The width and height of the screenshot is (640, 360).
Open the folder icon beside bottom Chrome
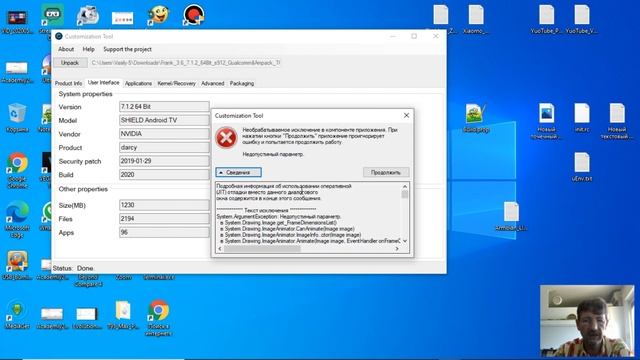pyautogui.click(x=123, y=311)
